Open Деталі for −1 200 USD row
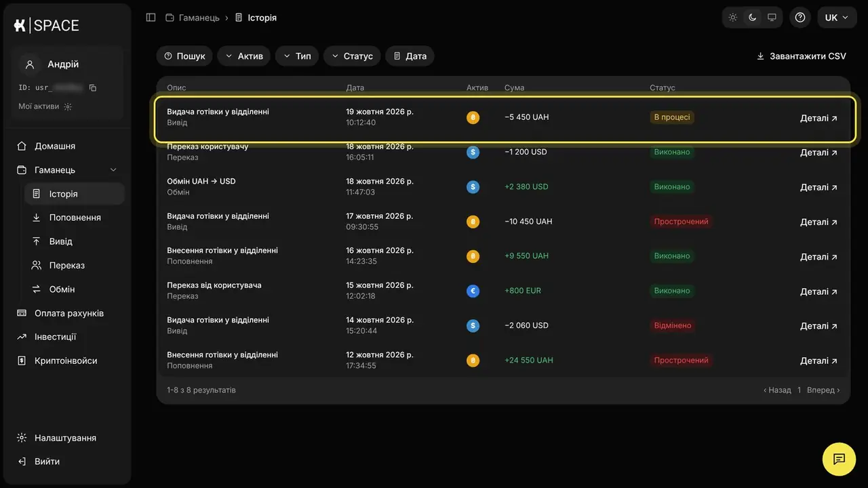 point(819,152)
